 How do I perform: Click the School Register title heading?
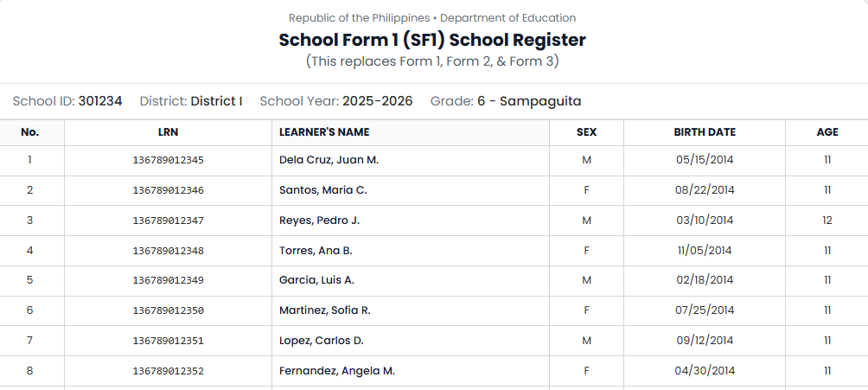(x=432, y=40)
